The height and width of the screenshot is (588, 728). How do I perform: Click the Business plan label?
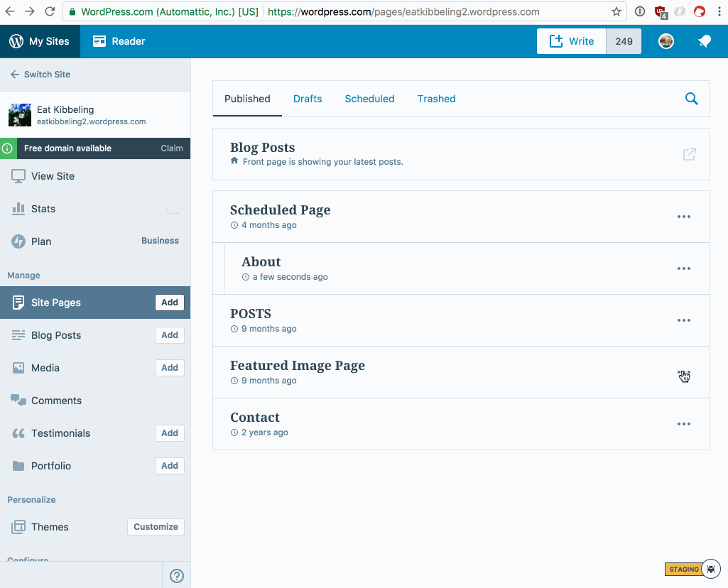click(161, 241)
